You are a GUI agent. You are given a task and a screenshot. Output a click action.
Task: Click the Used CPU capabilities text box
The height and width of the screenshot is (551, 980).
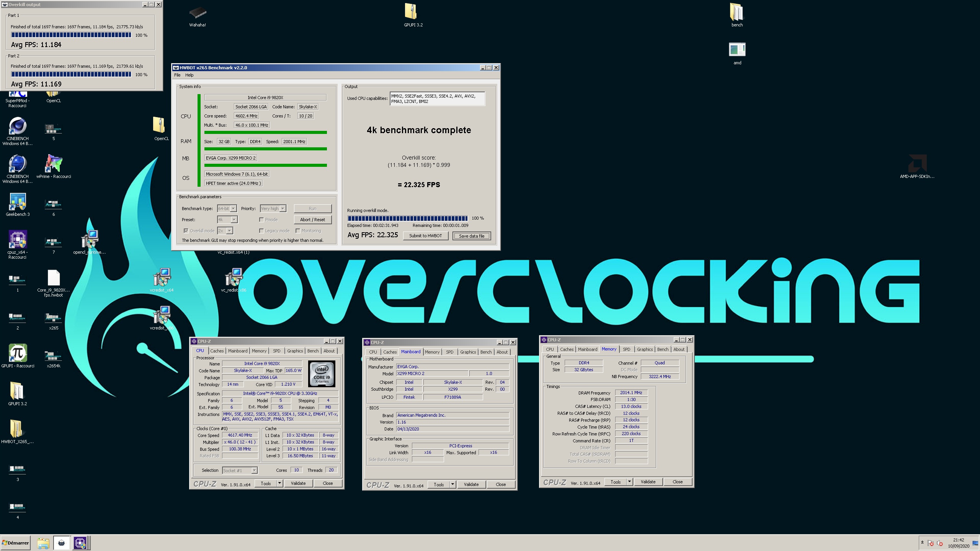point(437,99)
